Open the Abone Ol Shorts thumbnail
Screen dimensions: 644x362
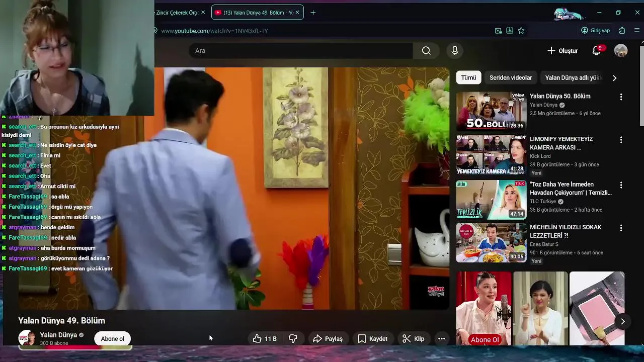[484, 309]
